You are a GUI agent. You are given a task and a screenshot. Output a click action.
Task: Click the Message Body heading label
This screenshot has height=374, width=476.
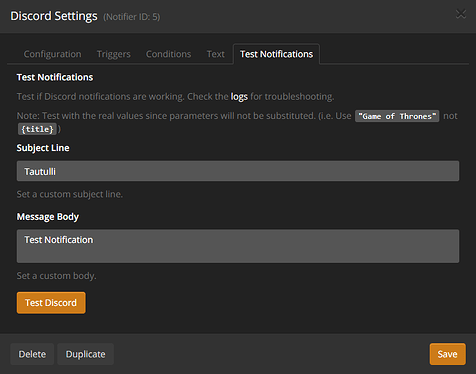coord(48,217)
